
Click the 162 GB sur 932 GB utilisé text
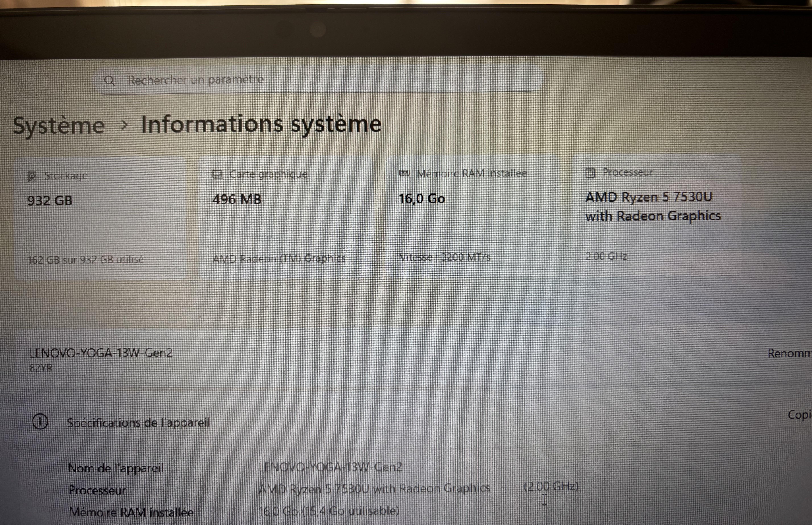point(86,260)
